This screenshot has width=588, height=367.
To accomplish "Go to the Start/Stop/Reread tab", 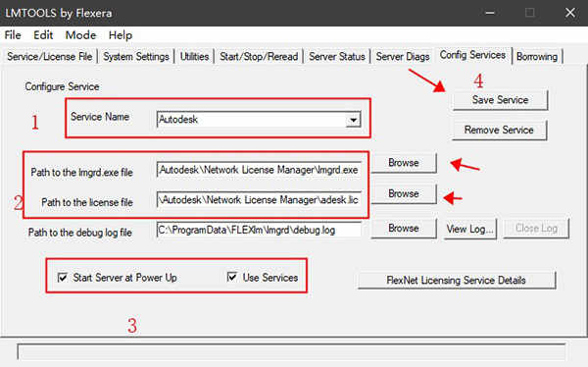I will 259,56.
